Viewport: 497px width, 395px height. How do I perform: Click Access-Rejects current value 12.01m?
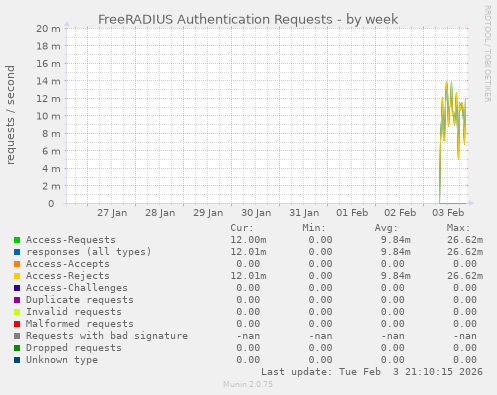click(x=248, y=276)
